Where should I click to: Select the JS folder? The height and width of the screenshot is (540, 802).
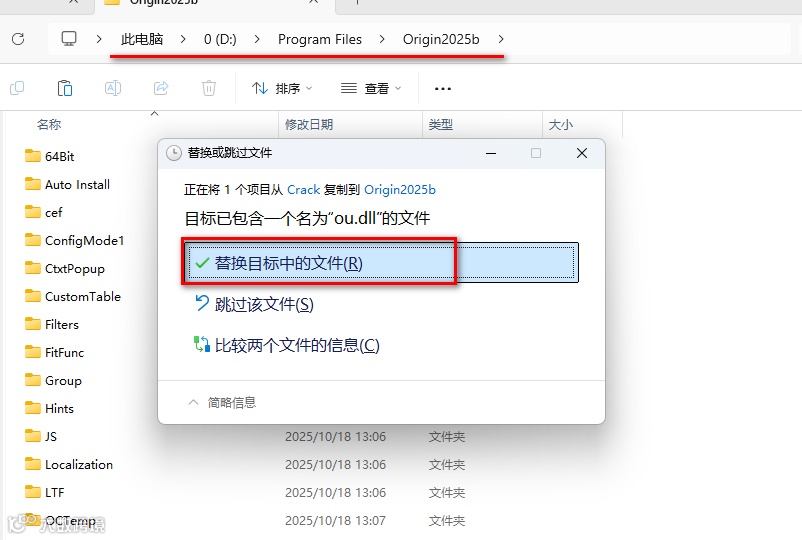[x=51, y=436]
